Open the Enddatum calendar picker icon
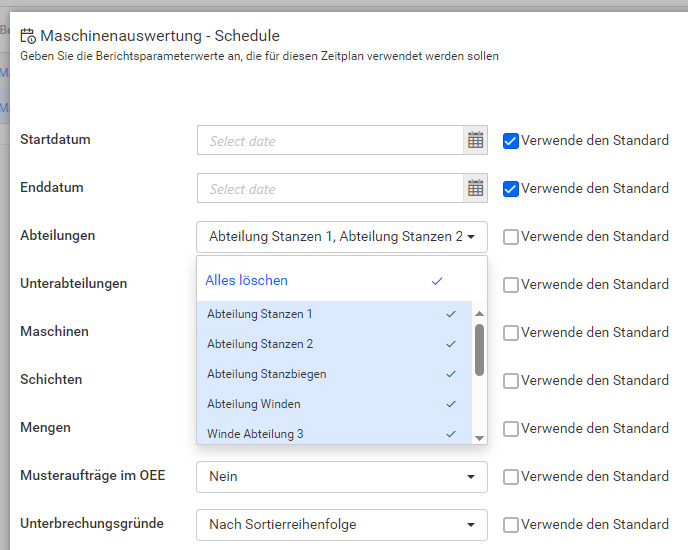 pyautogui.click(x=475, y=188)
